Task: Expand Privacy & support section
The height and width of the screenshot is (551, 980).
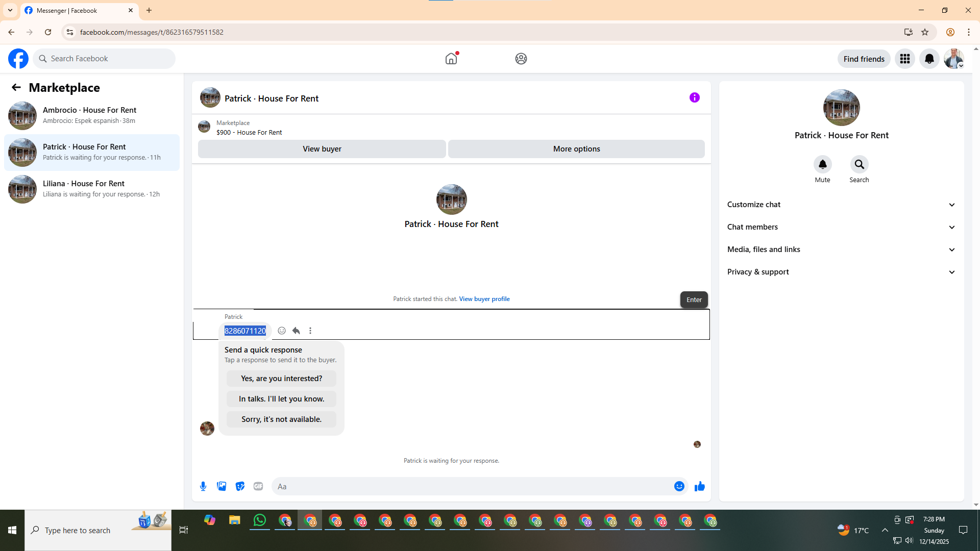Action: click(841, 272)
